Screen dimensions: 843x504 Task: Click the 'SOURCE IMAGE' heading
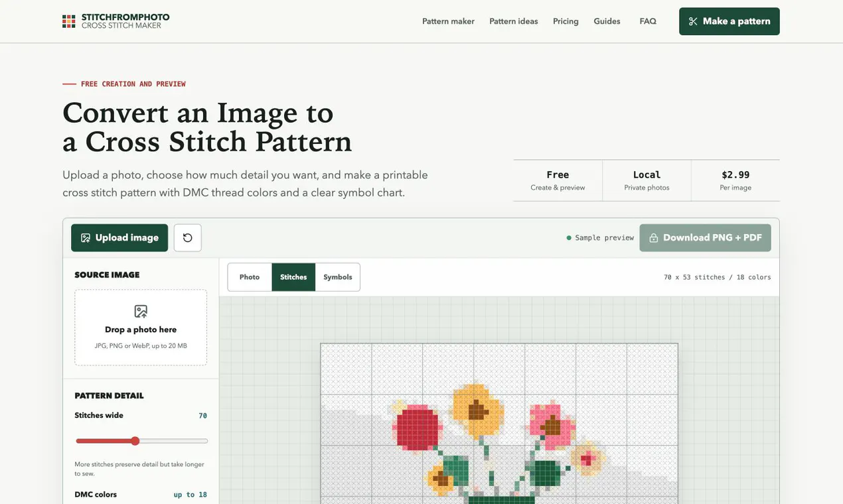(107, 275)
